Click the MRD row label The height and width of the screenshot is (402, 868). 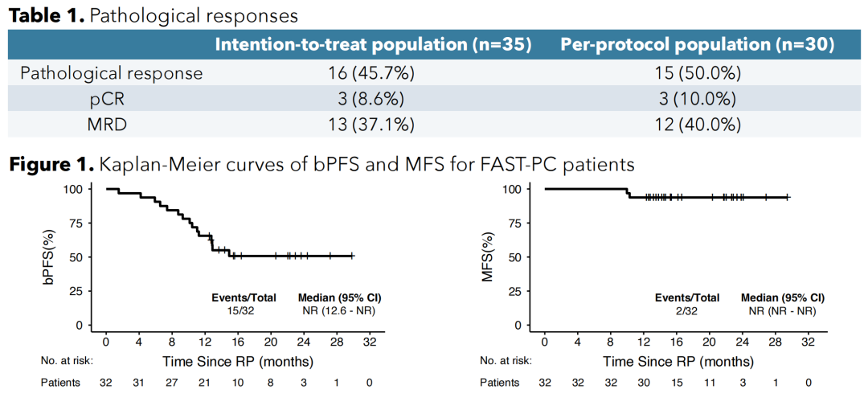[111, 124]
